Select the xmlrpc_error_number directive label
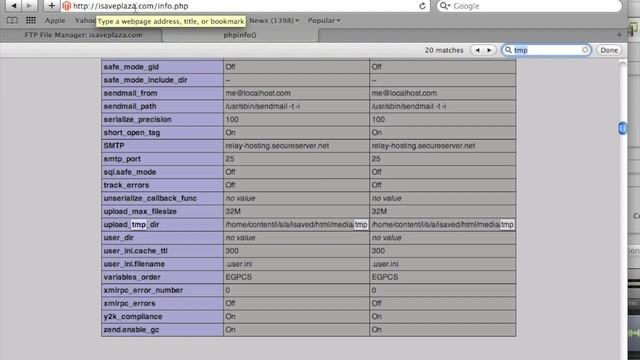 (143, 290)
